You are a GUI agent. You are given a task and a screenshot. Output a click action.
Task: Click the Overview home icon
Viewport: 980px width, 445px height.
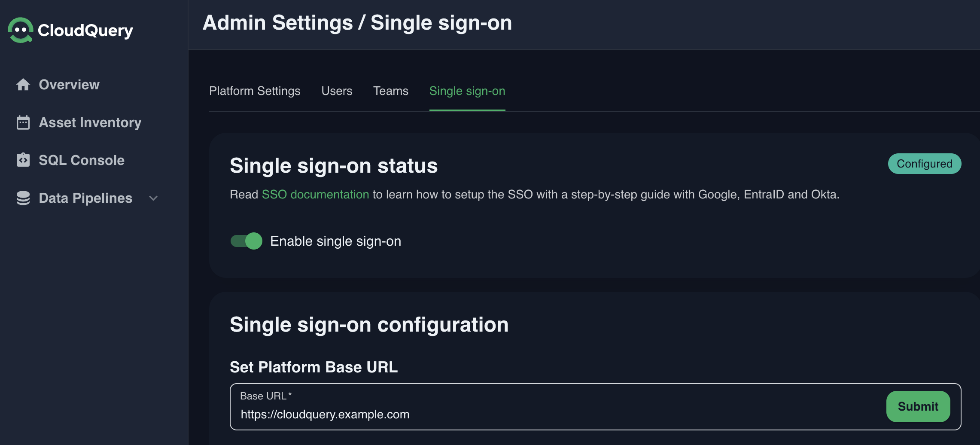click(x=23, y=85)
